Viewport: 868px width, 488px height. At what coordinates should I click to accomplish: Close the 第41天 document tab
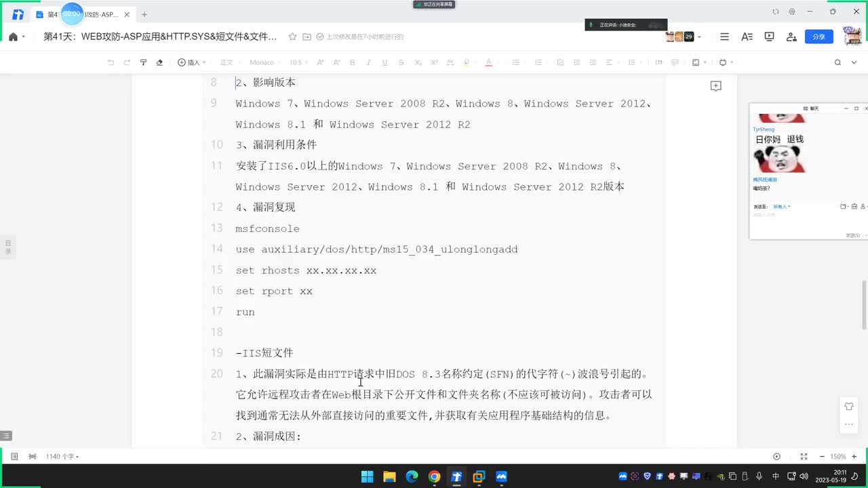click(127, 14)
